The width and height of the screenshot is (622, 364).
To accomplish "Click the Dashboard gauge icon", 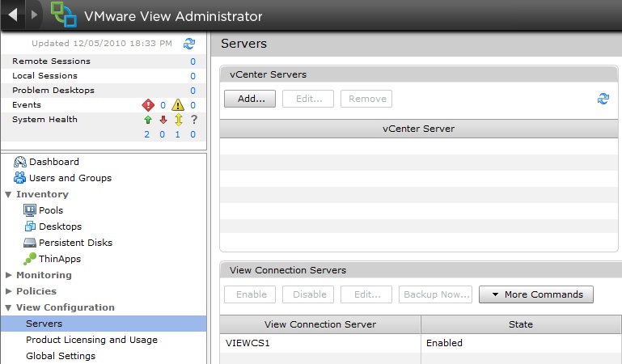I will pyautogui.click(x=20, y=162).
